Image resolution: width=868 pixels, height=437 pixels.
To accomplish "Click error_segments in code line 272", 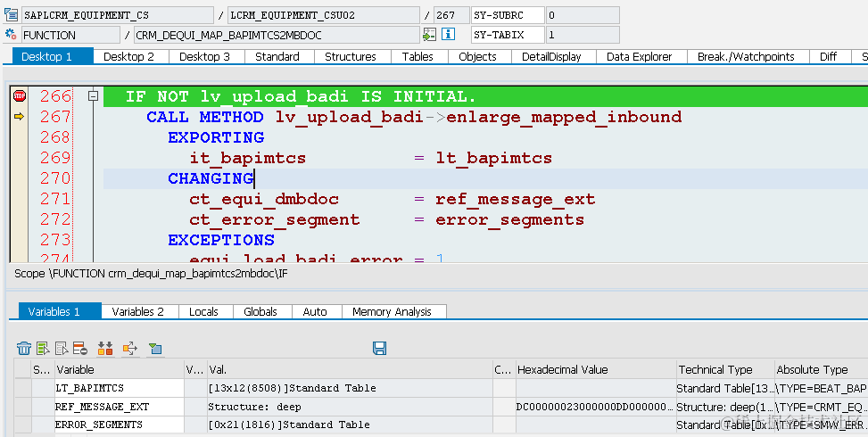I will point(510,219).
